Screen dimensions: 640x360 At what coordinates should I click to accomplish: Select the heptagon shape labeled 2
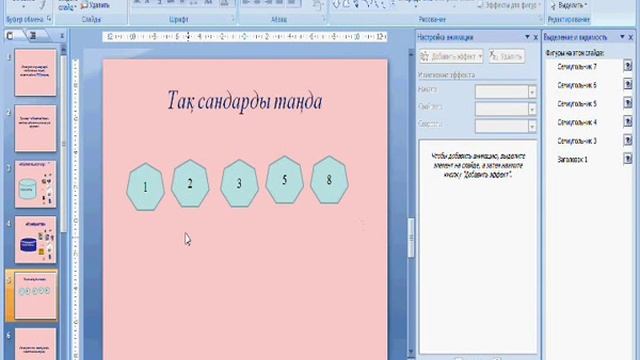(190, 184)
